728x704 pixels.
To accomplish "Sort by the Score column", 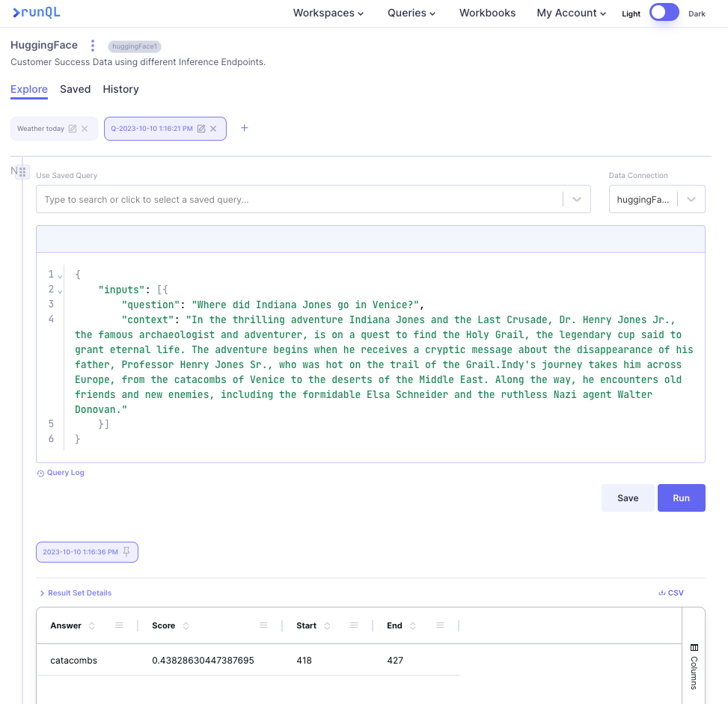I will coord(186,625).
